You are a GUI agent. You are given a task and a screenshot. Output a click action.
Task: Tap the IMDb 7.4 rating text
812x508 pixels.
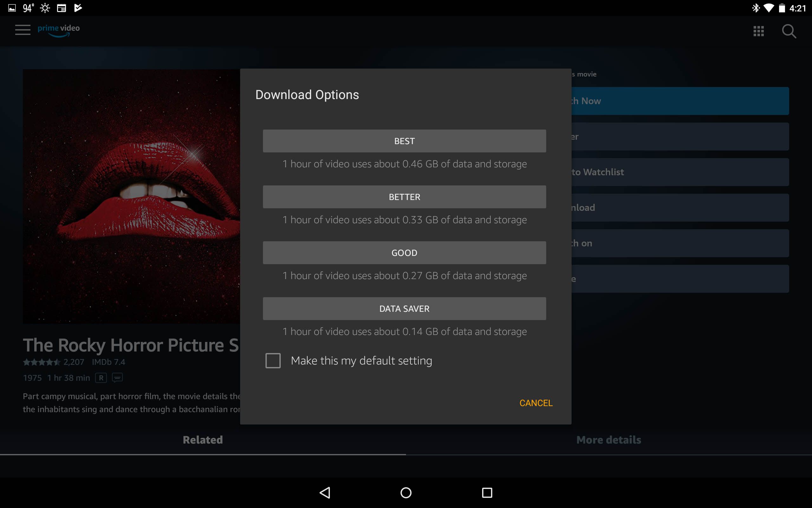click(108, 362)
